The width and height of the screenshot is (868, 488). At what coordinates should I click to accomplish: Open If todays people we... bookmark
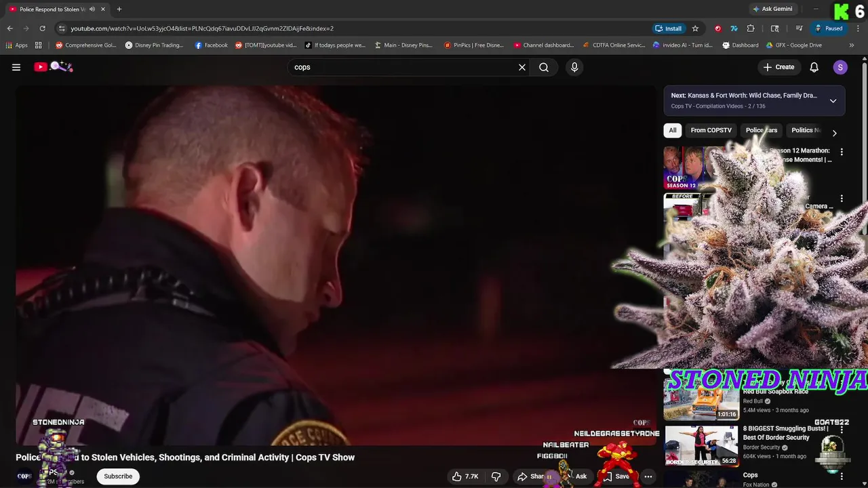335,45
